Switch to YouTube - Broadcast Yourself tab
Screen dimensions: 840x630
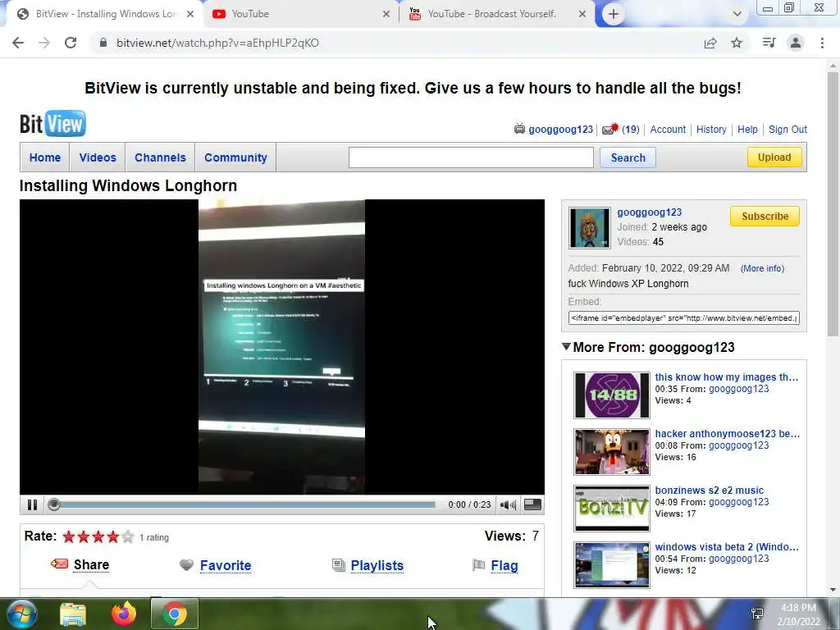pos(498,14)
